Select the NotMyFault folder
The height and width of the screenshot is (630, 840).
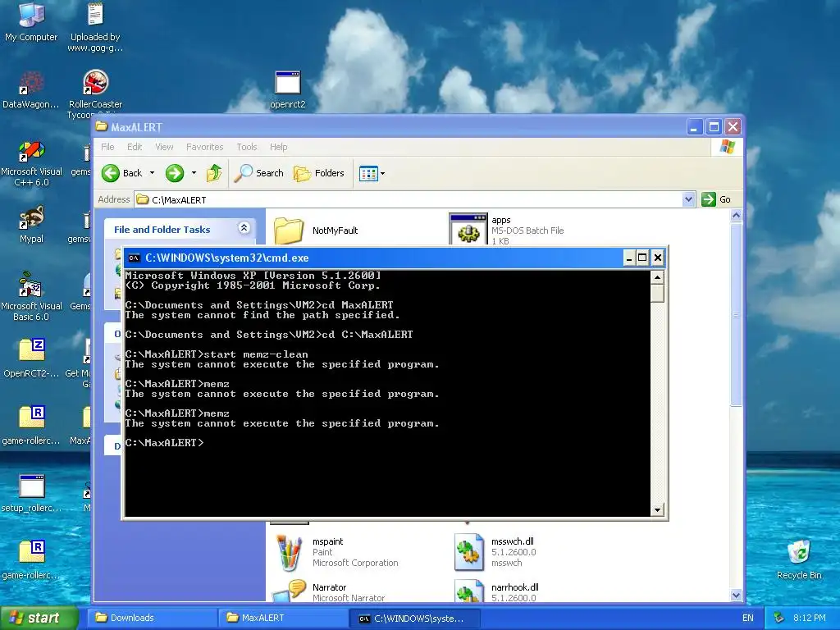click(316, 231)
